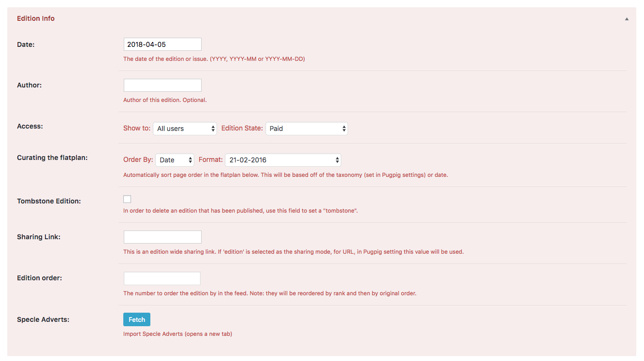Click the tombstone deletion help text

240,211
